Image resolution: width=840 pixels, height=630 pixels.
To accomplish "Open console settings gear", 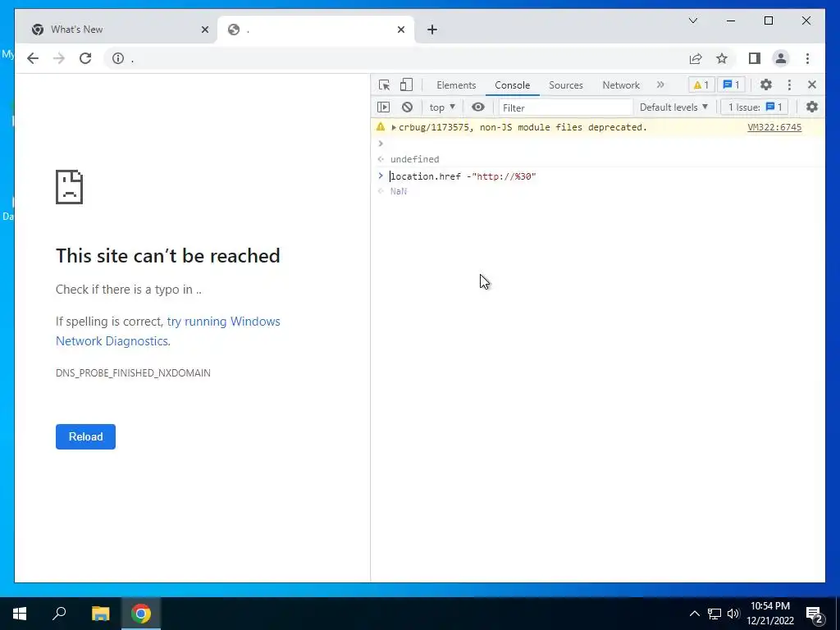I will click(812, 107).
